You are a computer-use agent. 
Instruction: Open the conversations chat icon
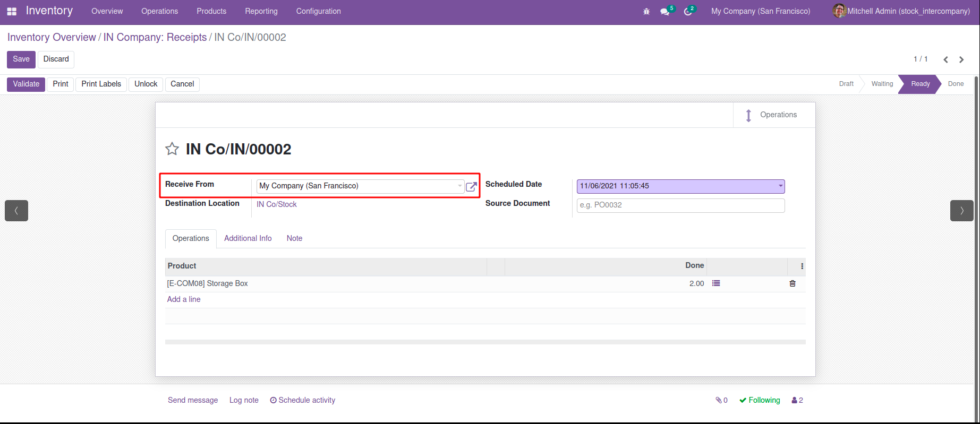coord(664,11)
